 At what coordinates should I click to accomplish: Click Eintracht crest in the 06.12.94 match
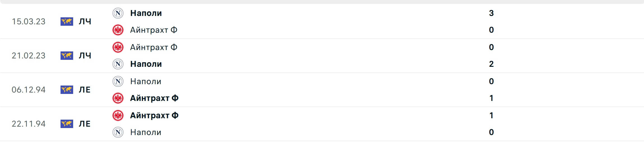[118, 98]
